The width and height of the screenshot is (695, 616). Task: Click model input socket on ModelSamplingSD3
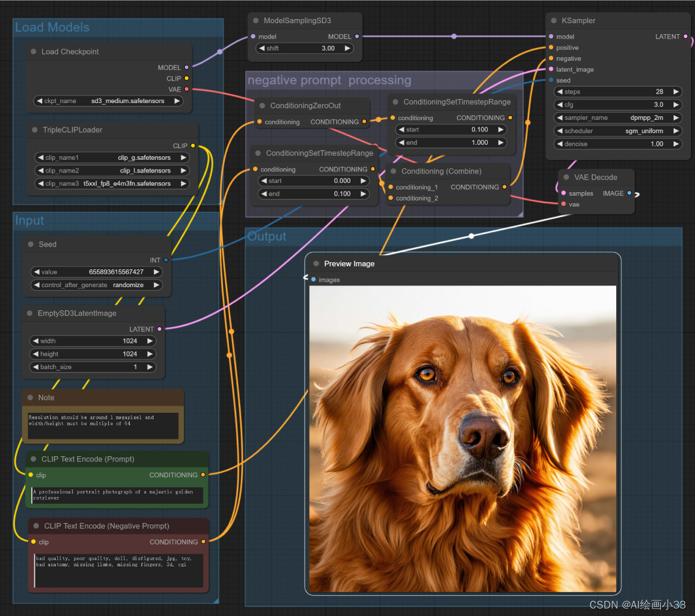[x=253, y=36]
